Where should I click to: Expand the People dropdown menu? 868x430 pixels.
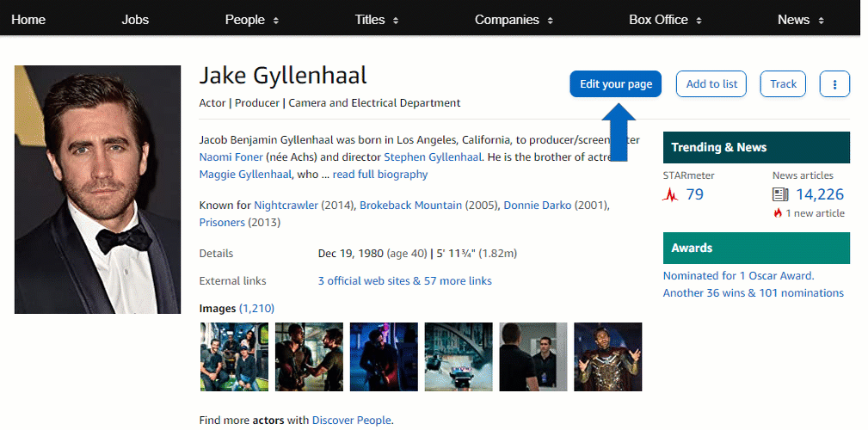coord(252,20)
